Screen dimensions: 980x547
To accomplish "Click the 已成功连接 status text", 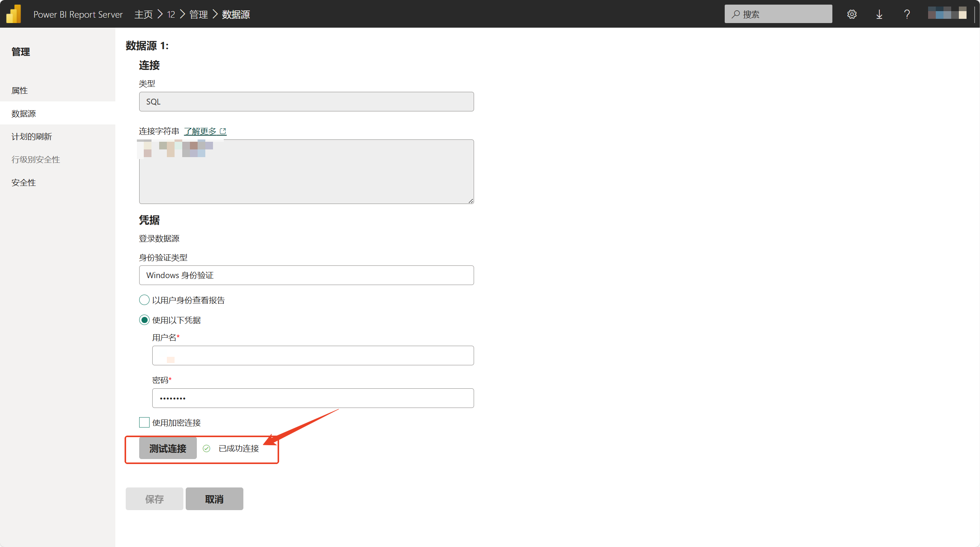I will coord(239,448).
